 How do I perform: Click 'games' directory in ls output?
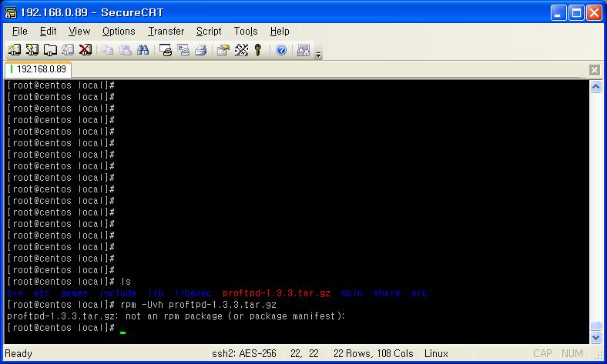tap(74, 293)
